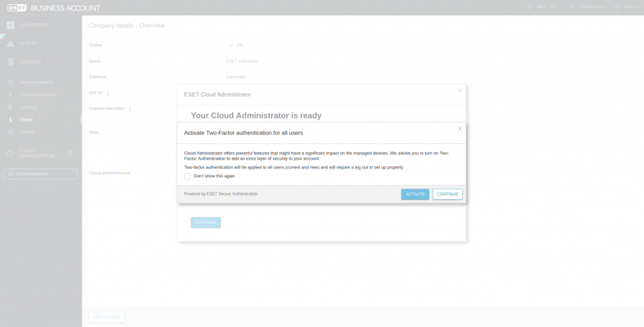The image size is (644, 327).
Task: Open the Alerts menu item
Action: point(28,43)
